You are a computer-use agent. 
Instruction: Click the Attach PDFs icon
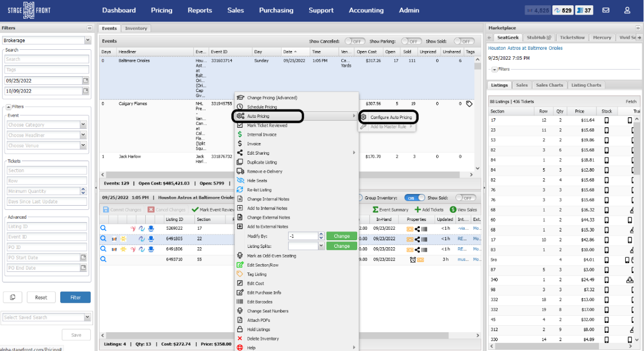[240, 320]
